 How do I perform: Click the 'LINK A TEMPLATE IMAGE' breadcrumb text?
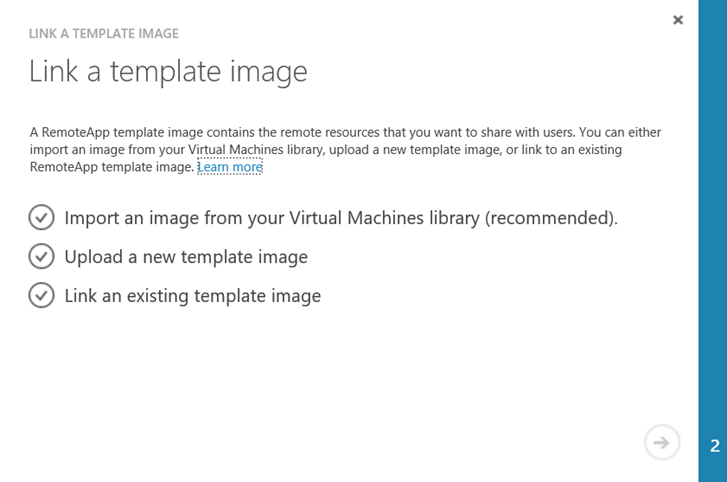[x=104, y=34]
